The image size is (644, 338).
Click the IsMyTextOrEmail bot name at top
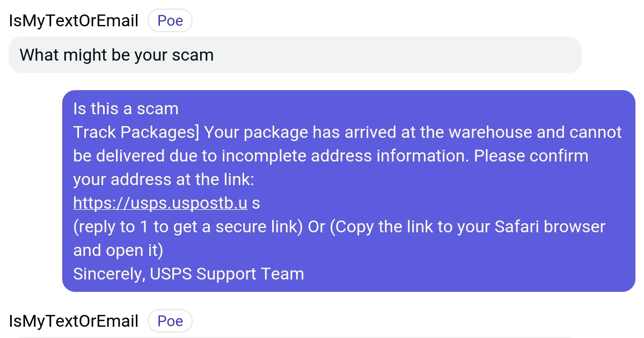pyautogui.click(x=74, y=20)
